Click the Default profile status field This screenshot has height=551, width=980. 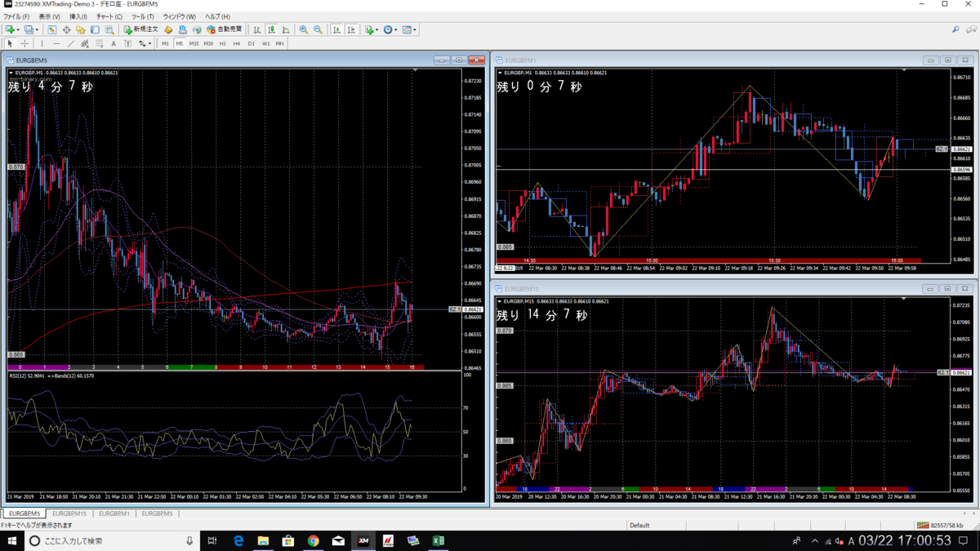pos(639,525)
